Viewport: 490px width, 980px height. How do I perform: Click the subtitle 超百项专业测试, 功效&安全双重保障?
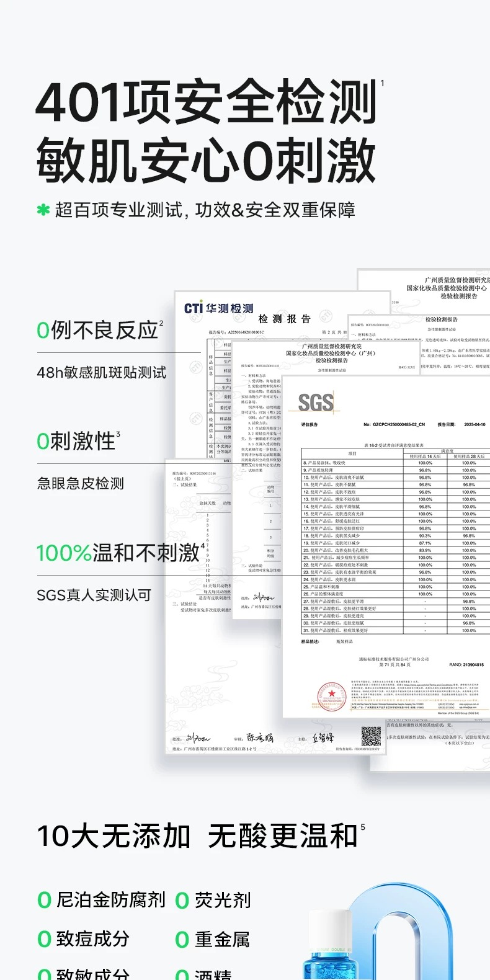205,210
